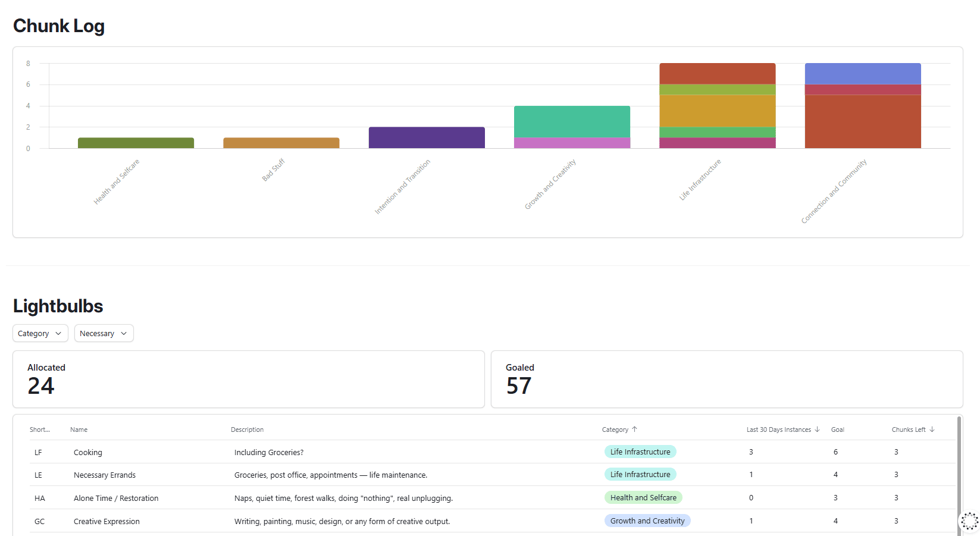Click the Chunks Left sort arrow

[x=932, y=430]
